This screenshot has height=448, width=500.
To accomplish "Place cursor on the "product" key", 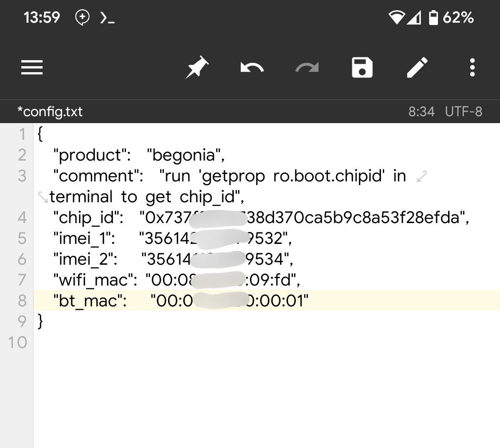I will (92, 155).
